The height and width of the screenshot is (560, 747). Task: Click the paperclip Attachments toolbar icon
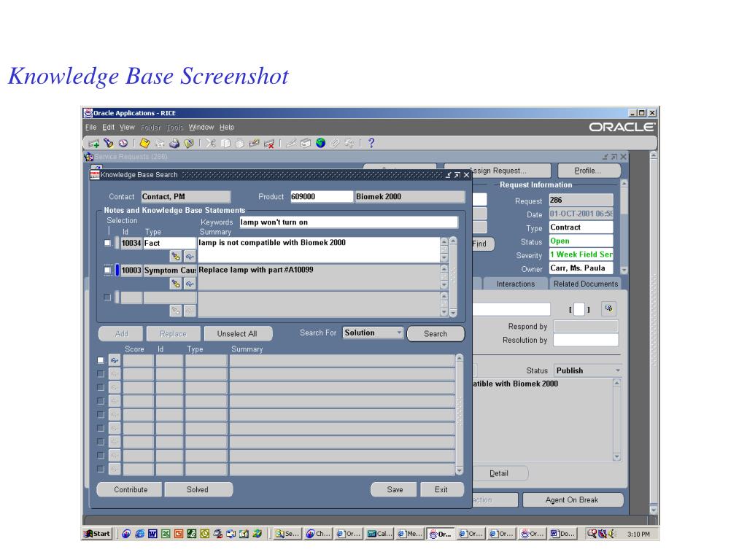(x=335, y=143)
